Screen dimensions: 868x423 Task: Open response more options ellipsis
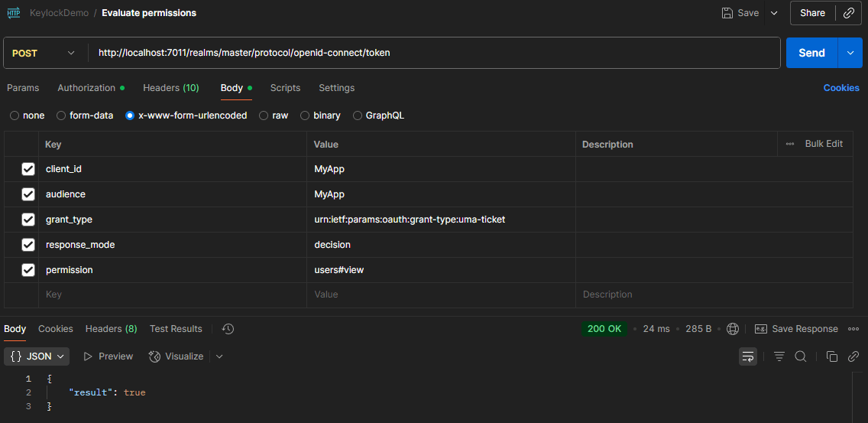click(x=853, y=329)
